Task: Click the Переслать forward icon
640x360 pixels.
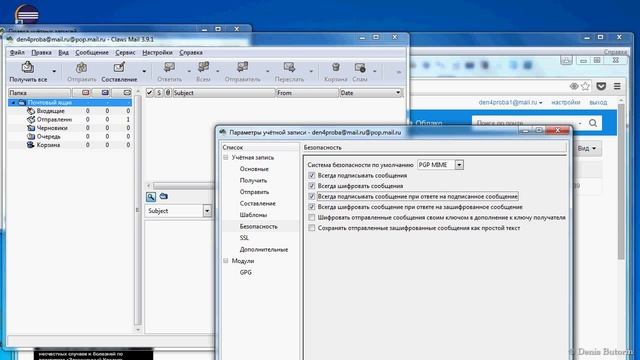Action: (x=289, y=67)
